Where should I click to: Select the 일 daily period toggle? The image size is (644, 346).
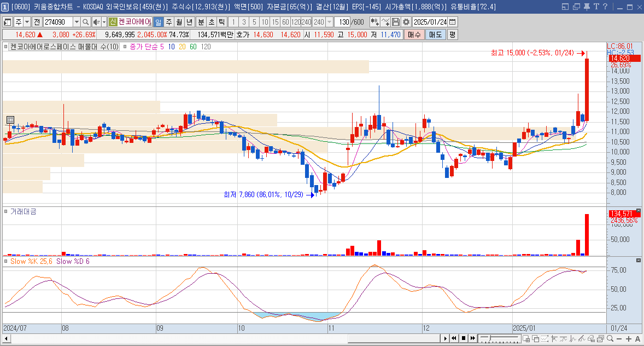coord(159,22)
